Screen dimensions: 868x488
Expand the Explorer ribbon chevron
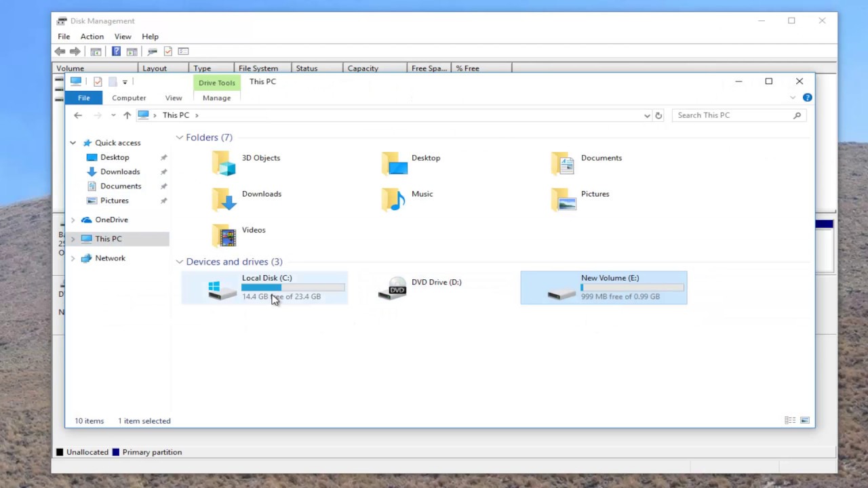[793, 98]
